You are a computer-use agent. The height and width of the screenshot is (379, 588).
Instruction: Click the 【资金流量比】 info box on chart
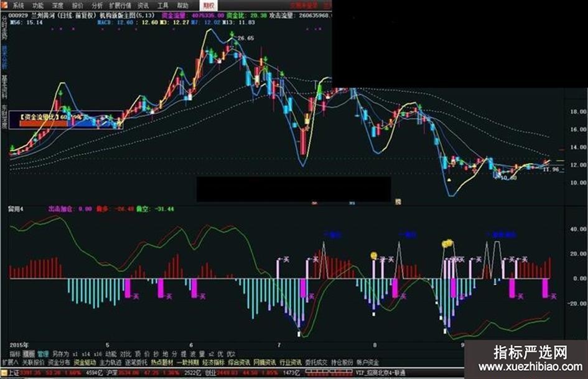tap(65, 119)
